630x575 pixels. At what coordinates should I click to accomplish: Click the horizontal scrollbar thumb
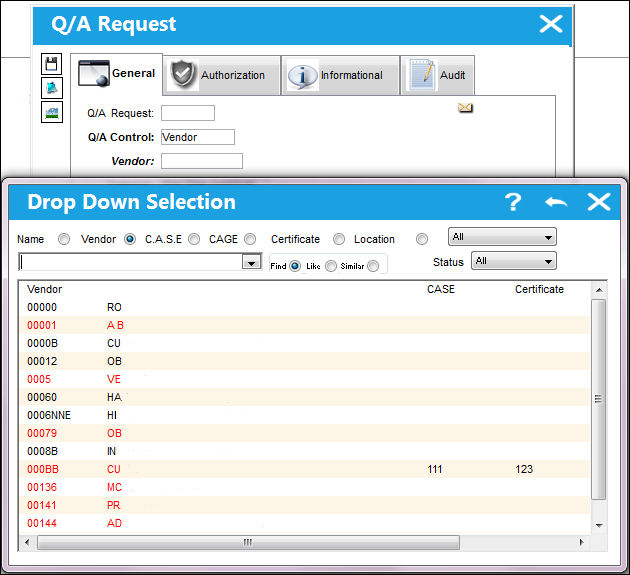[248, 542]
